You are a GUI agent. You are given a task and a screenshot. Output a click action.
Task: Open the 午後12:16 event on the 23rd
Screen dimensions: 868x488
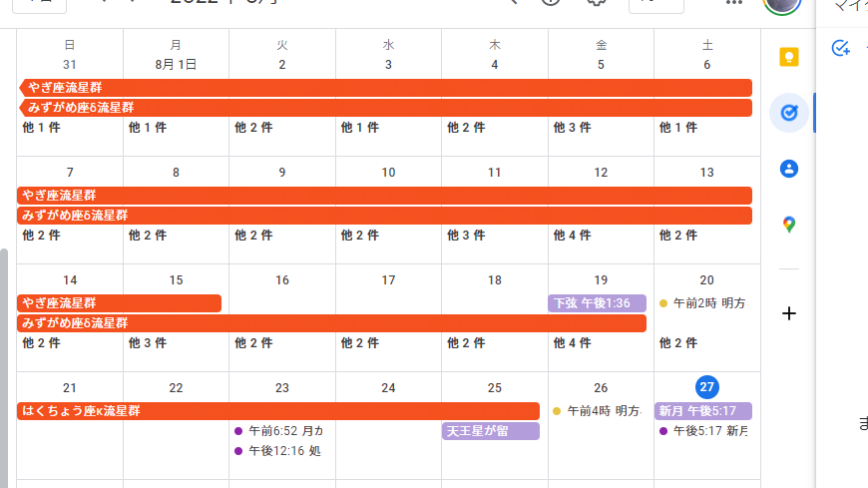click(283, 451)
